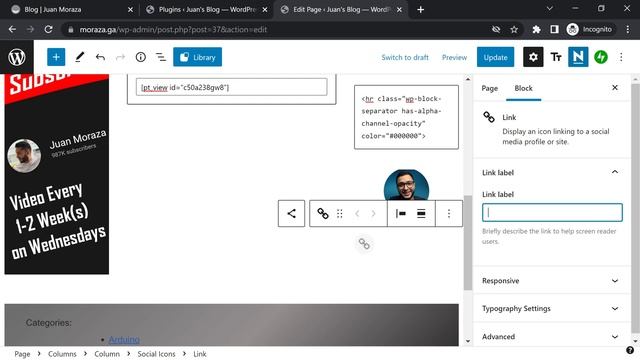Screen dimensions: 640x360
Task: Click the circular profile photo block
Action: coord(407,185)
